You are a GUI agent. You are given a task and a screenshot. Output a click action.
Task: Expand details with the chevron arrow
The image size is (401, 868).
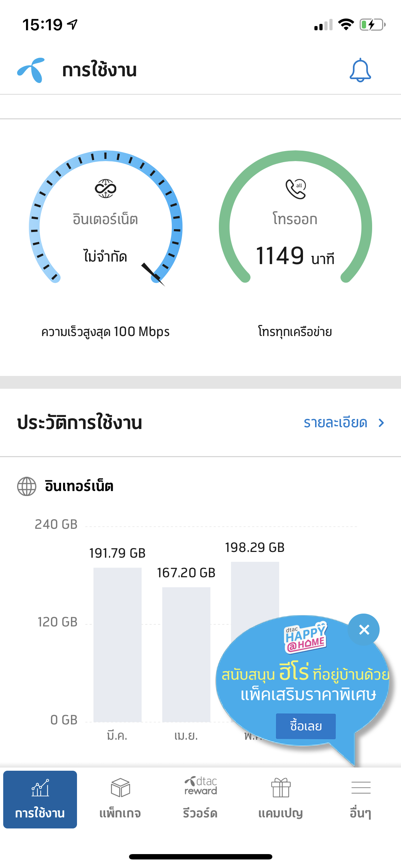[381, 423]
